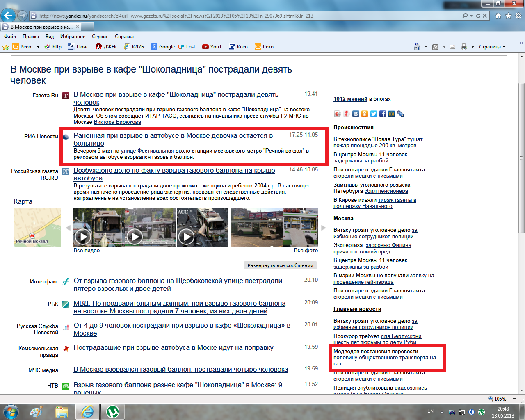Share via the Mail.ru @ icon
This screenshot has width=525, height=420.
pyautogui.click(x=392, y=114)
